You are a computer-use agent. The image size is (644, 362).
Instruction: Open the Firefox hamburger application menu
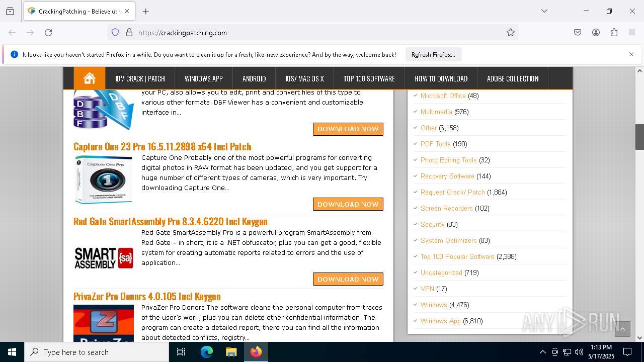(632, 33)
